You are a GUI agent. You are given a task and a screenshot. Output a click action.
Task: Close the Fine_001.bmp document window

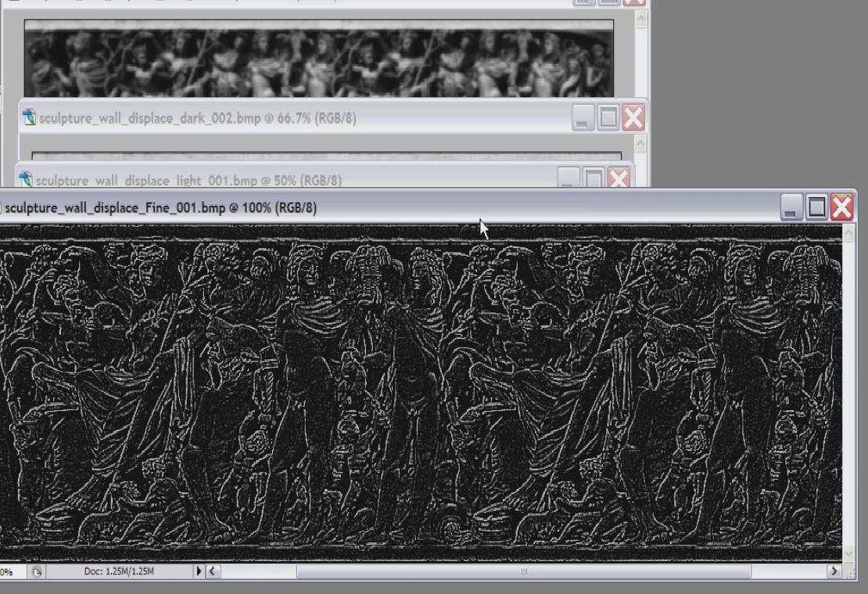point(842,208)
